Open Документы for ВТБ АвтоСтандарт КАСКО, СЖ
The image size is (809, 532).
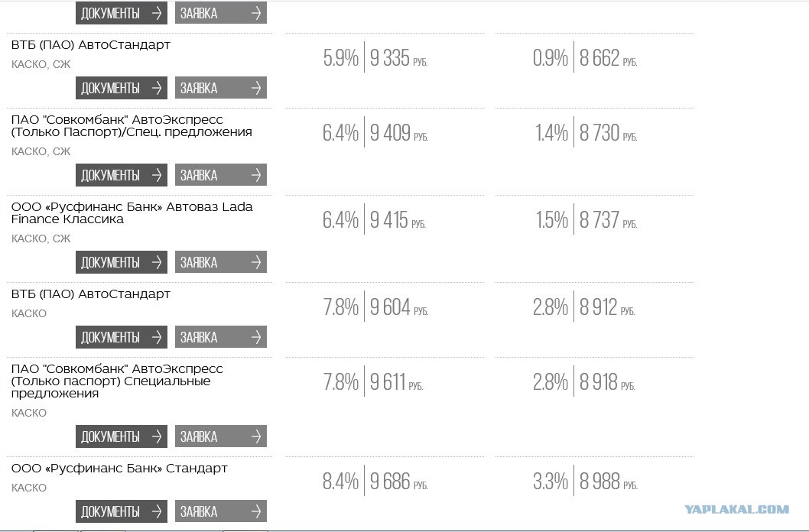pyautogui.click(x=122, y=88)
